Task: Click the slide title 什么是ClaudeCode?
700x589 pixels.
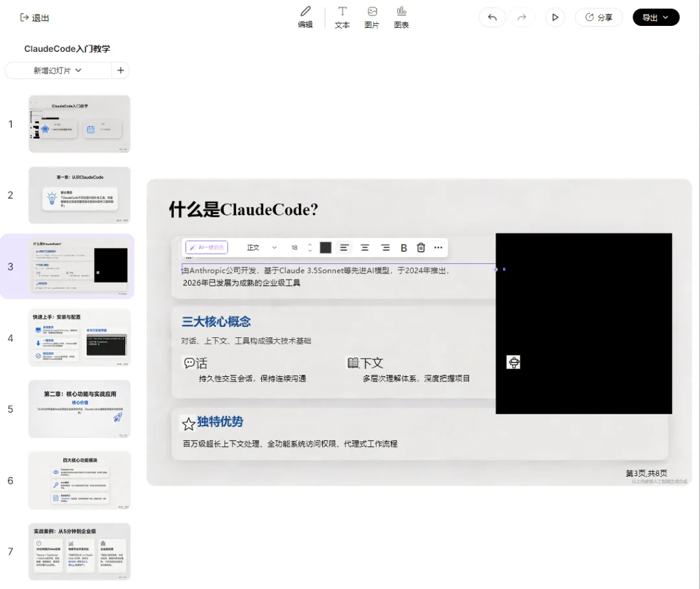Action: pyautogui.click(x=244, y=209)
